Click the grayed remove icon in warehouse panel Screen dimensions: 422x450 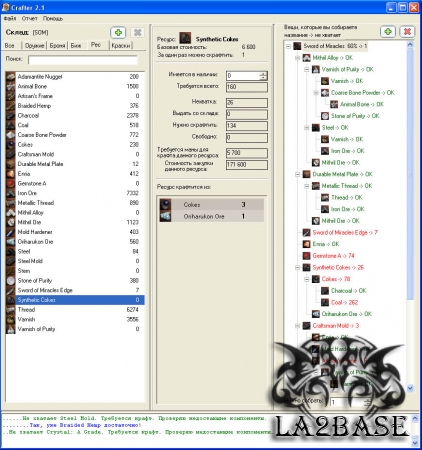coord(137,32)
